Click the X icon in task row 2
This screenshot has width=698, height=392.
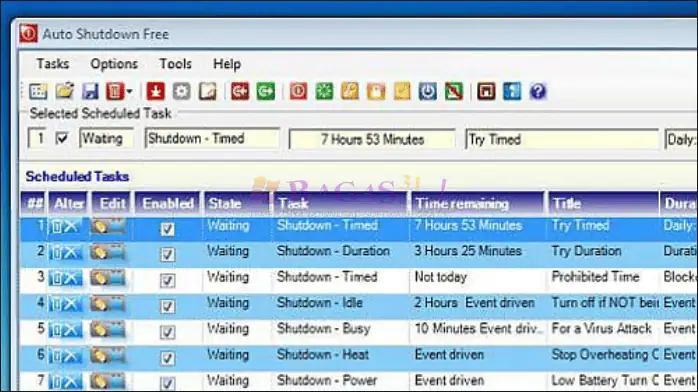pos(71,253)
